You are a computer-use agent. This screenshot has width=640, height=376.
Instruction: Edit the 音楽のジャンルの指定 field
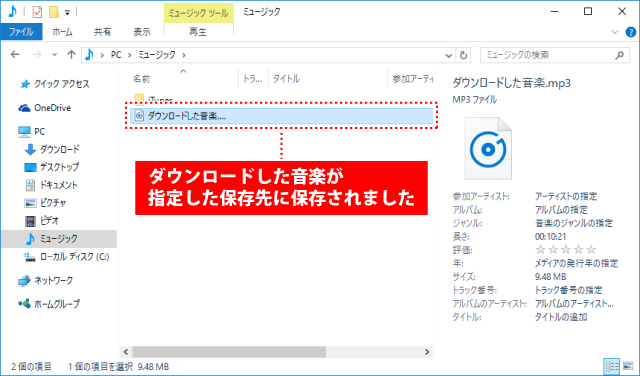tap(574, 224)
